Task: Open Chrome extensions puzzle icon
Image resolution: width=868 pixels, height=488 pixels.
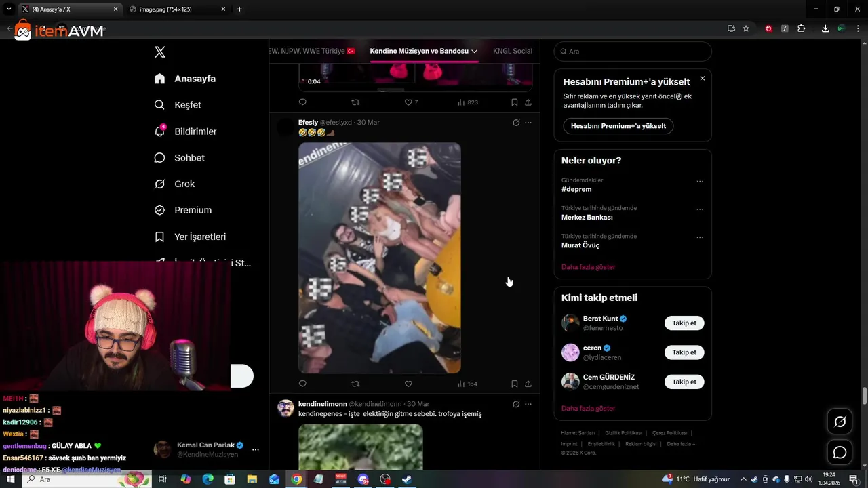Action: [x=802, y=28]
